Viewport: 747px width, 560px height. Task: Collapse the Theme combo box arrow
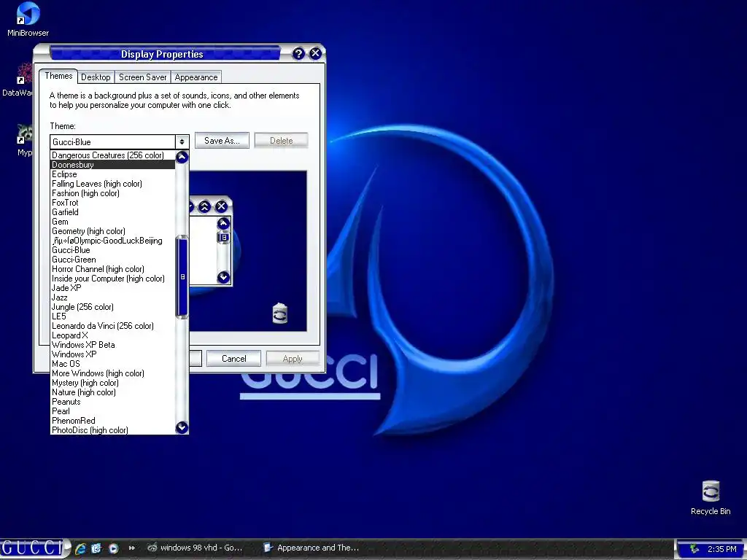click(x=182, y=142)
